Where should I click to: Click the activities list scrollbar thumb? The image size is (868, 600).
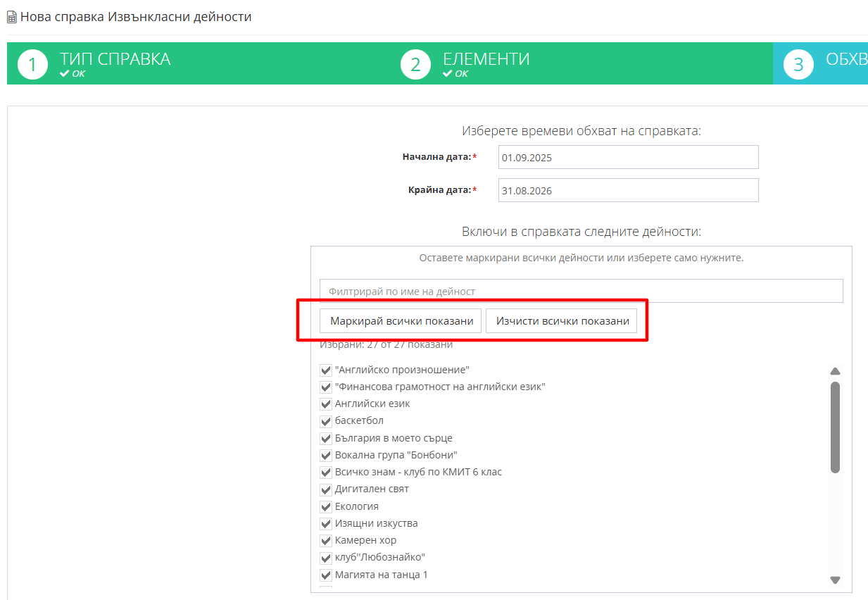836,427
